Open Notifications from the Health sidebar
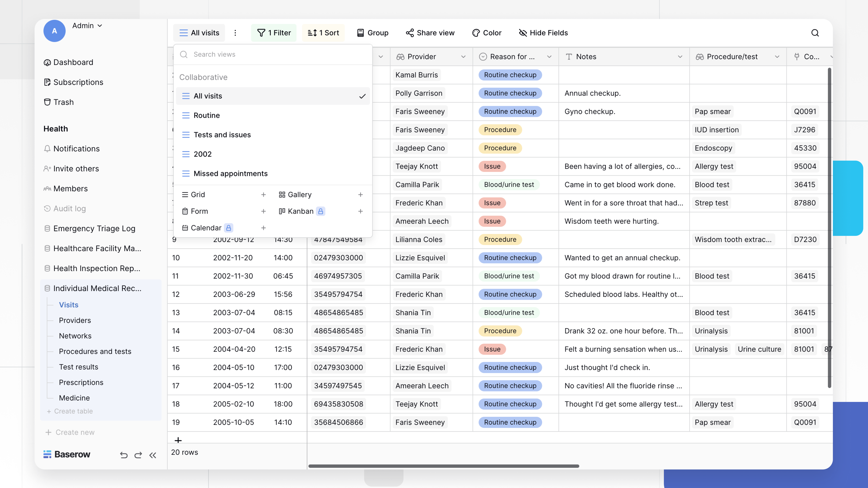Screen dimensions: 868x488 point(76,149)
